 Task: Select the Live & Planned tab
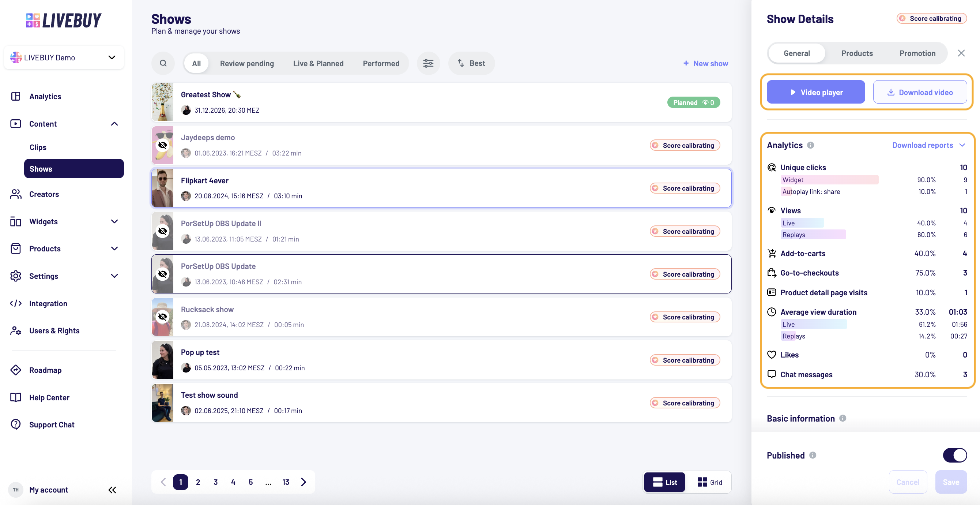coord(318,63)
